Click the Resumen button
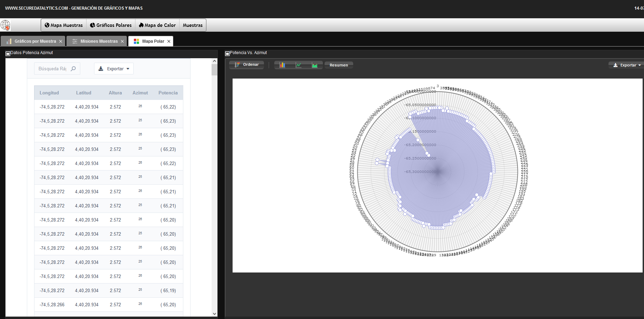The width and height of the screenshot is (644, 319). point(339,65)
